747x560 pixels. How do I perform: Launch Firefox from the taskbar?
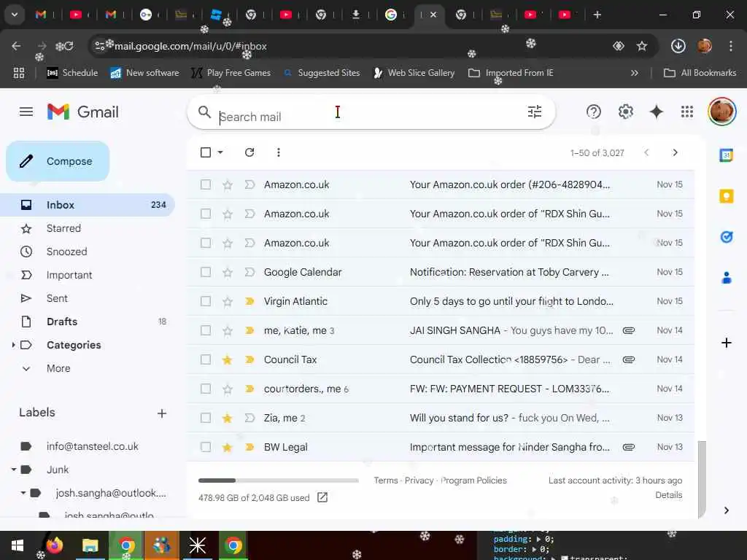pos(54,545)
